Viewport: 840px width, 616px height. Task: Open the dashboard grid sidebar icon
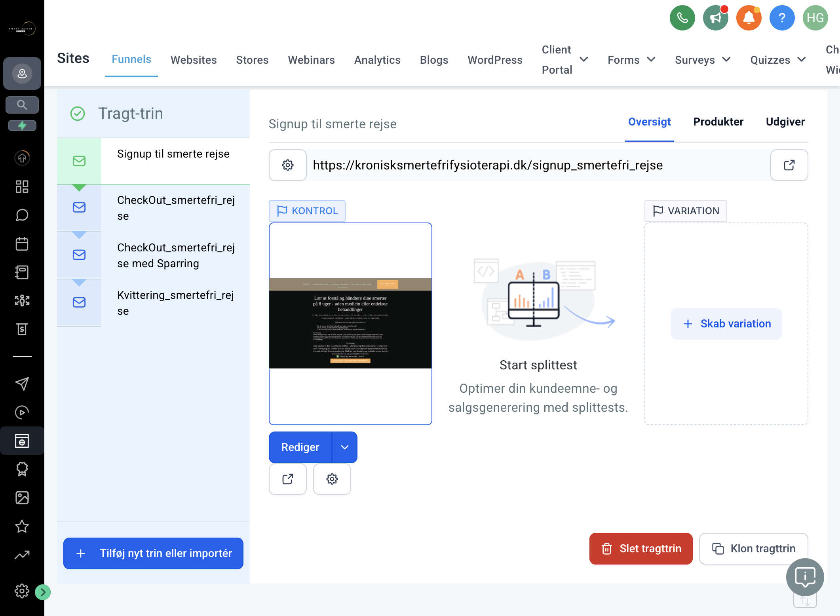click(22, 186)
